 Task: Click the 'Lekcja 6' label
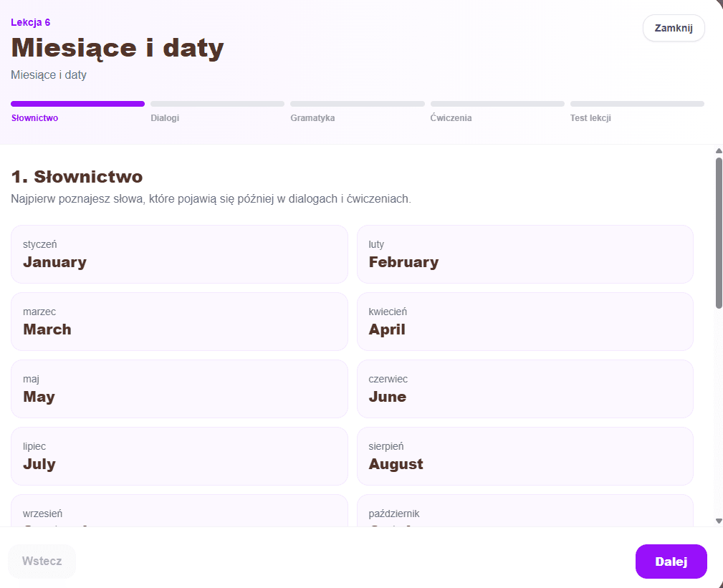click(30, 22)
